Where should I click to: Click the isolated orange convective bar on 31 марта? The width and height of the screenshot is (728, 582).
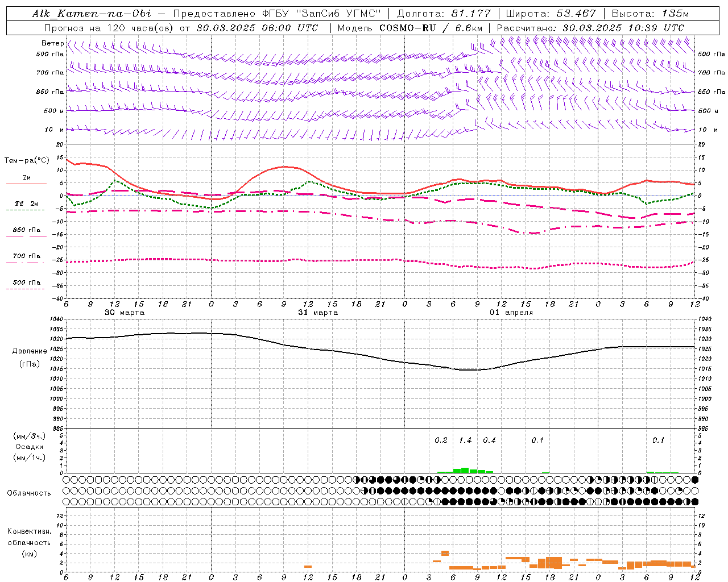pos(308,566)
